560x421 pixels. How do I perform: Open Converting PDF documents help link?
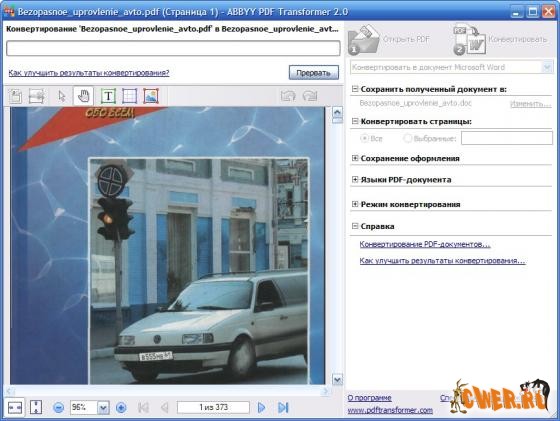pyautogui.click(x=425, y=244)
